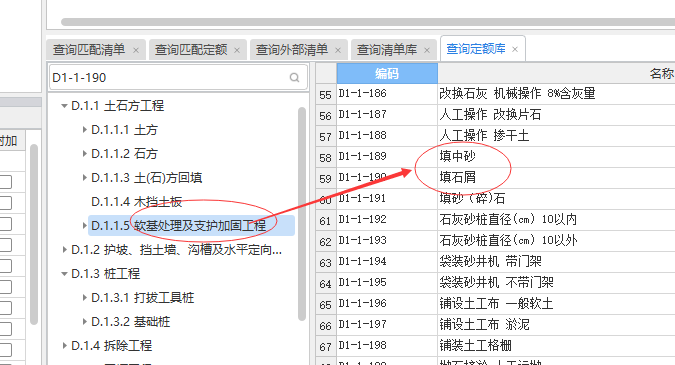Collapse the D.1.3 桩工程 node
The image size is (675, 365).
(64, 273)
